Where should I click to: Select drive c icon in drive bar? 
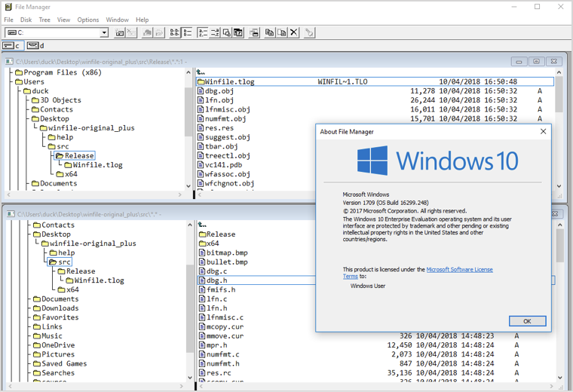12,46
